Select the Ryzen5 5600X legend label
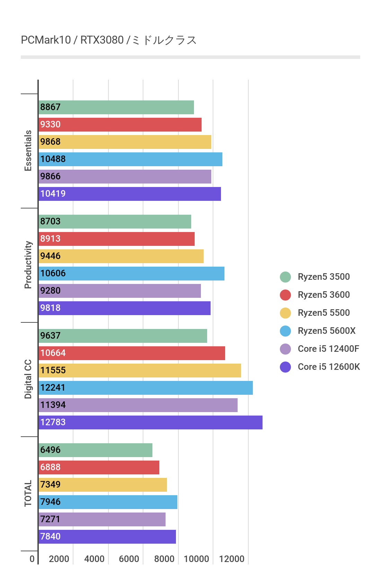The height and width of the screenshot is (588, 381). click(326, 331)
